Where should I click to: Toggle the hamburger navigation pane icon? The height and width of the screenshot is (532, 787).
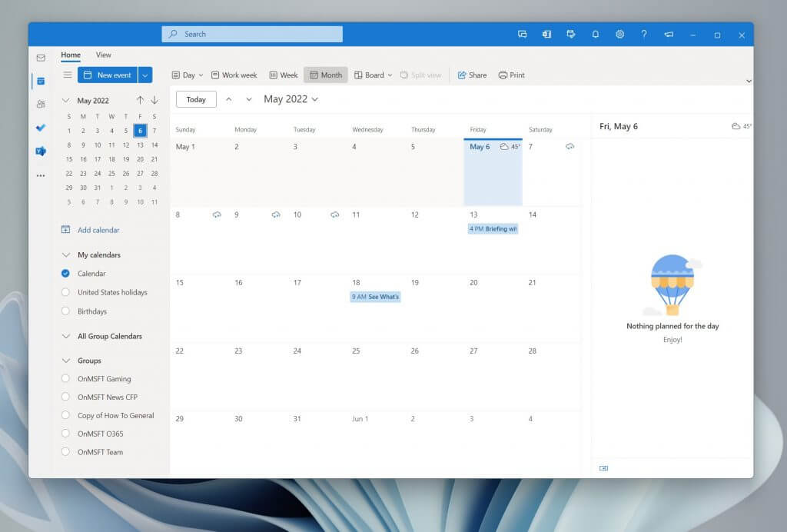click(x=68, y=75)
